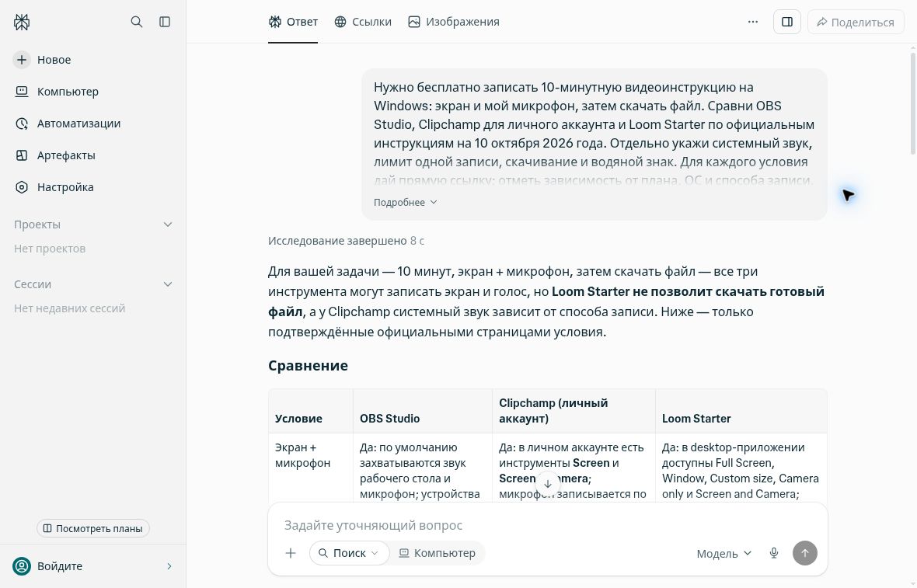This screenshot has width=917, height=588.
Task: Click the Посмотреть планы button
Action: [x=93, y=528]
